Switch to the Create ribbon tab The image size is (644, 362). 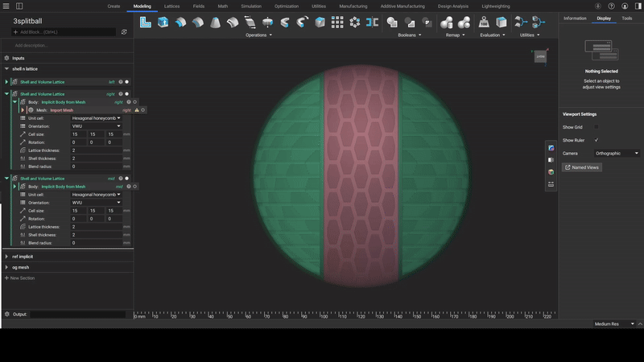pyautogui.click(x=114, y=6)
